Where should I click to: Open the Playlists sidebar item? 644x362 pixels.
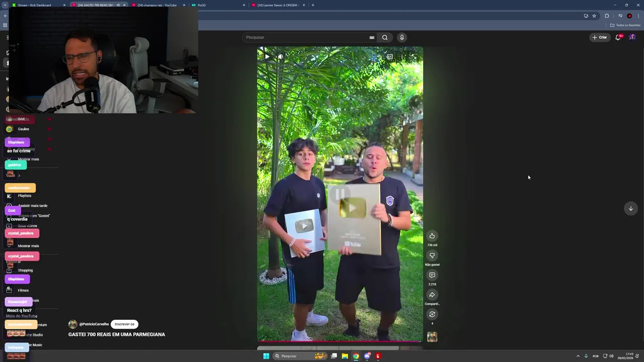point(25,196)
